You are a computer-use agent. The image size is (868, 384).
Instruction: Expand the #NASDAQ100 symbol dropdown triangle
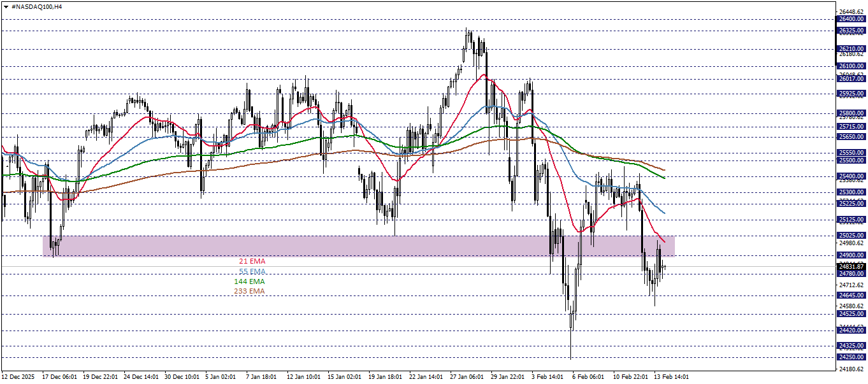(6, 6)
